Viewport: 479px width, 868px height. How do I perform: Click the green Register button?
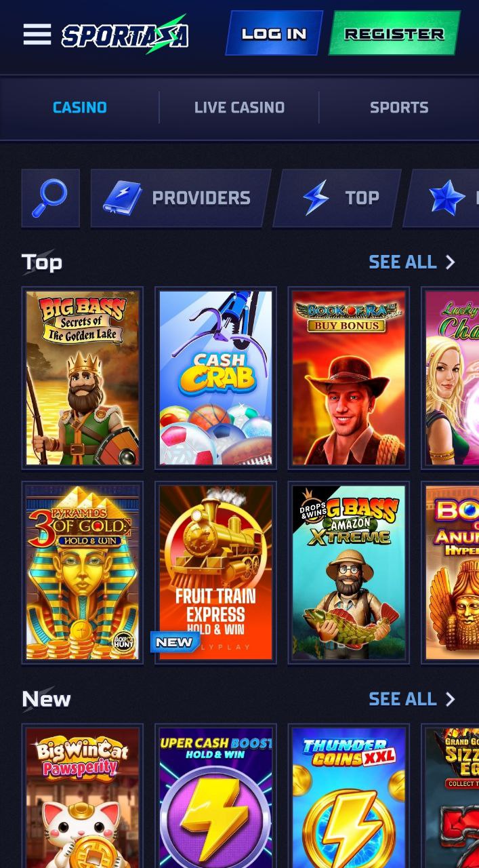click(394, 33)
